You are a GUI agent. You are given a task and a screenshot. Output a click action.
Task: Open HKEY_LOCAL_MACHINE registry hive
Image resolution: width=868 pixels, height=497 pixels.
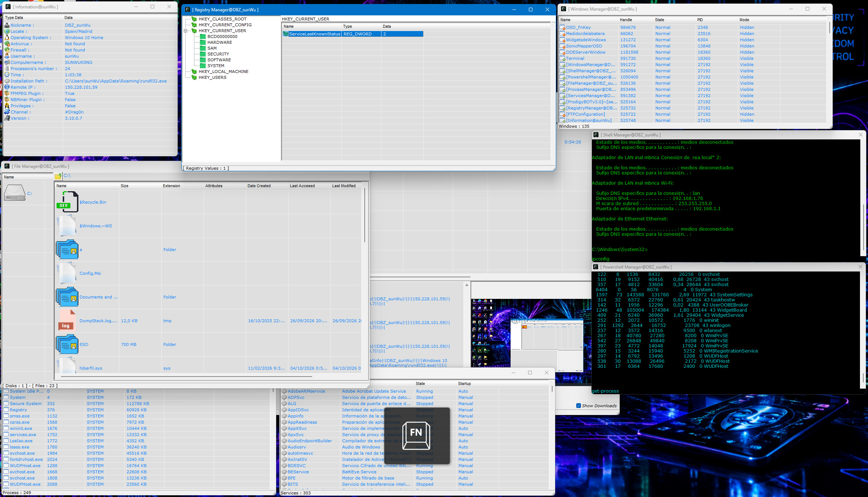pyautogui.click(x=223, y=72)
